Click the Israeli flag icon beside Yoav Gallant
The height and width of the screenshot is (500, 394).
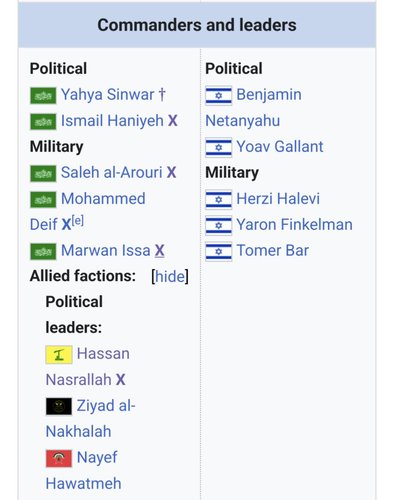tap(218, 147)
